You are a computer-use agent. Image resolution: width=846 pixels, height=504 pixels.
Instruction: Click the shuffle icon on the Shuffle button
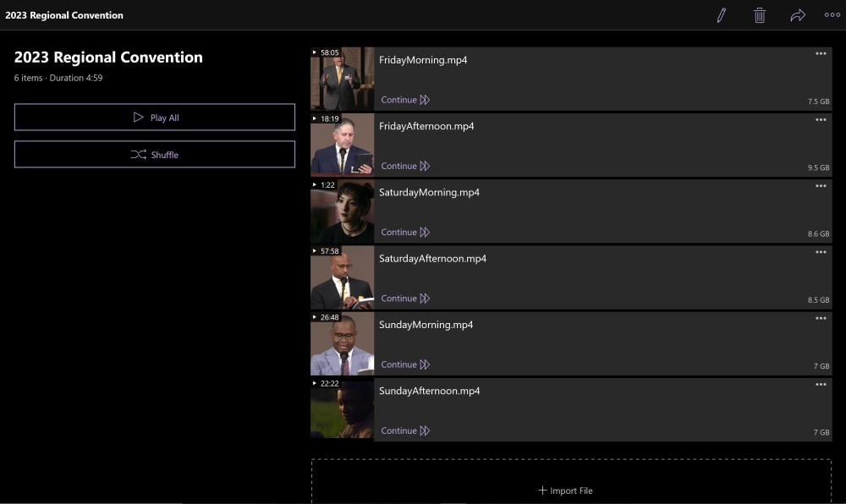coord(139,154)
